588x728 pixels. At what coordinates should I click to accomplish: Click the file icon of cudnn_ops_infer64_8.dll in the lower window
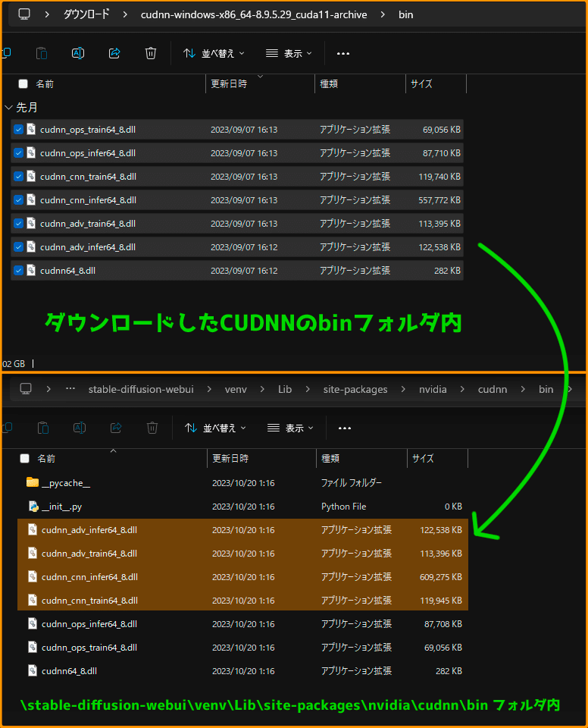pyautogui.click(x=33, y=623)
